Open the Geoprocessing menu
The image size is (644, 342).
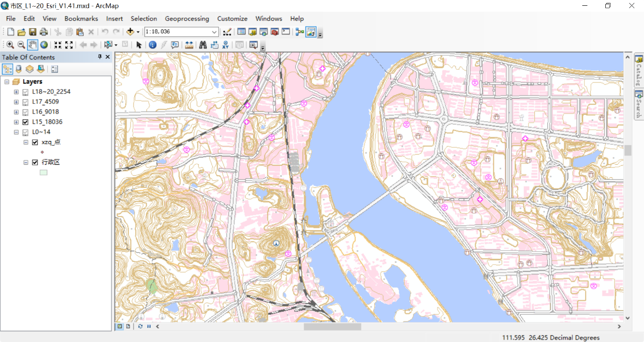(187, 19)
